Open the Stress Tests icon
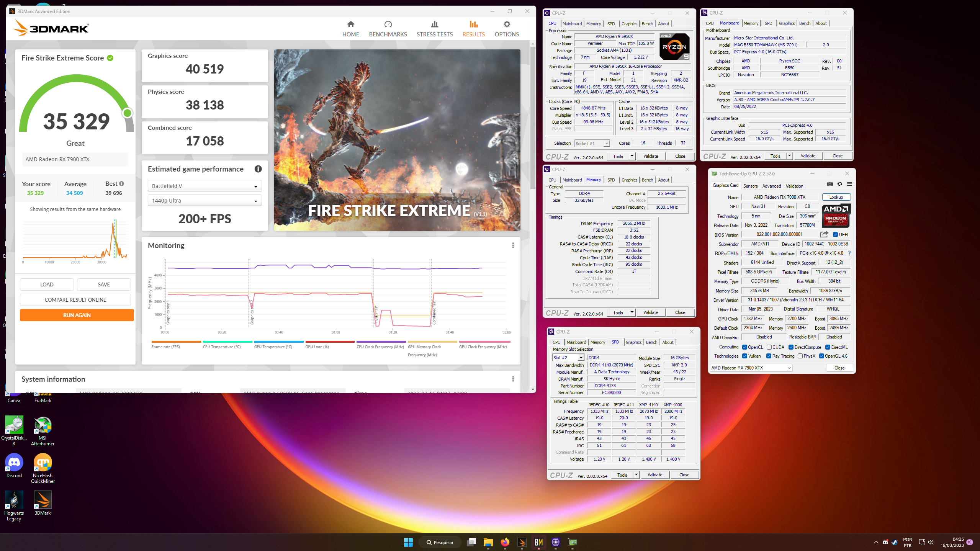 (435, 25)
